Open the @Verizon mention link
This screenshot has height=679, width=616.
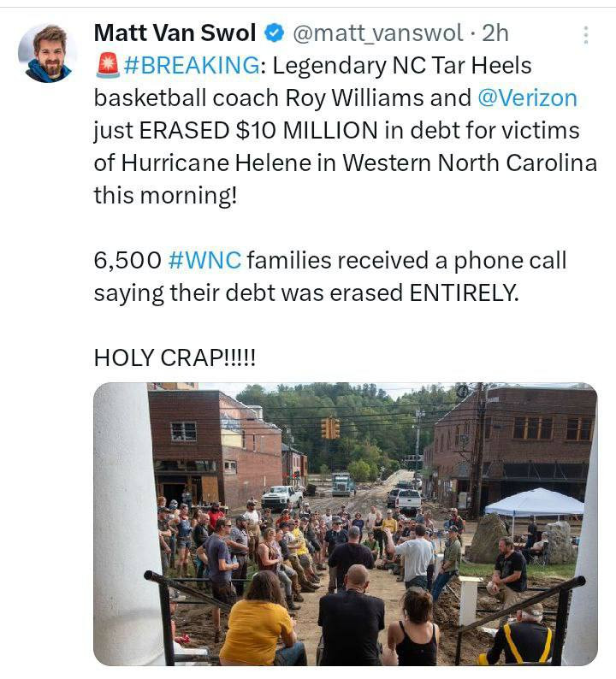click(x=527, y=97)
